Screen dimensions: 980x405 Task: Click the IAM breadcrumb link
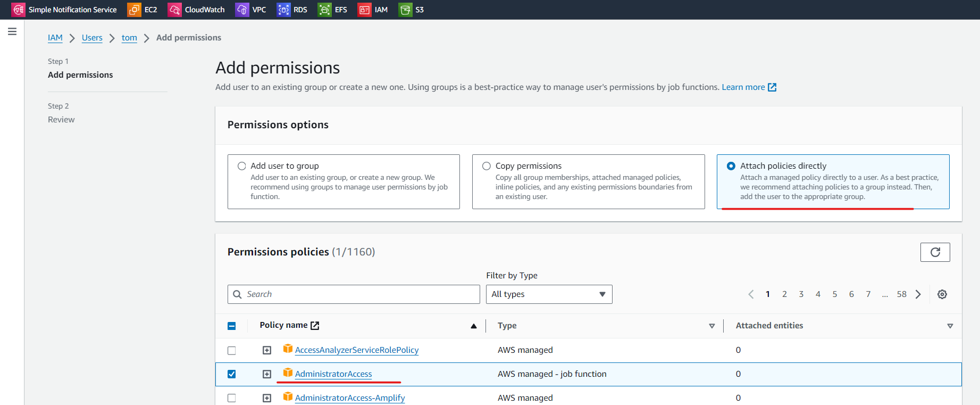55,38
